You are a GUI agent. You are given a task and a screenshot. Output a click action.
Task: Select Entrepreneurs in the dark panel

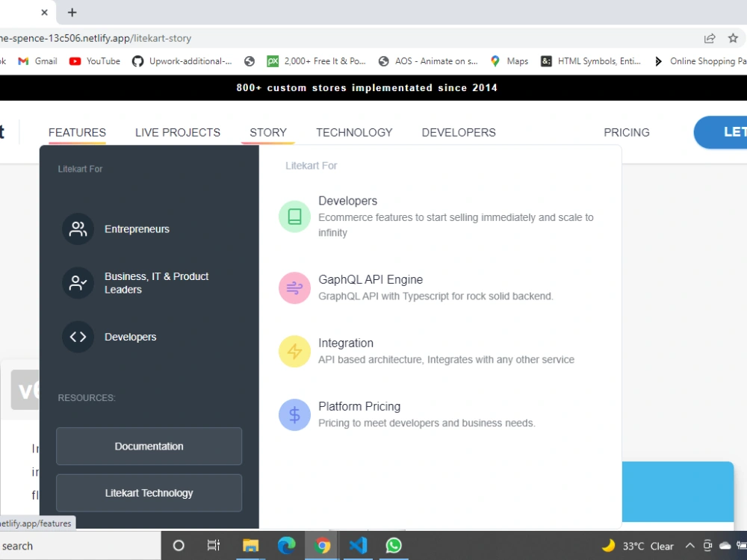[137, 229]
